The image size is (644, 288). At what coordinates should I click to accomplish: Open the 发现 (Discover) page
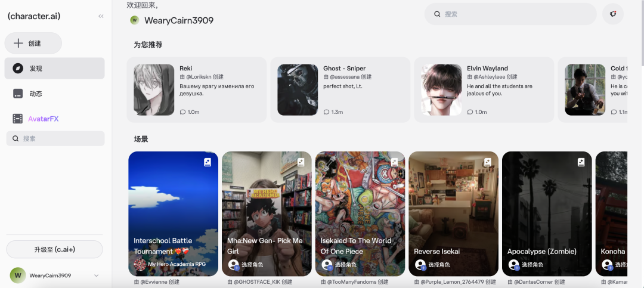click(54, 69)
